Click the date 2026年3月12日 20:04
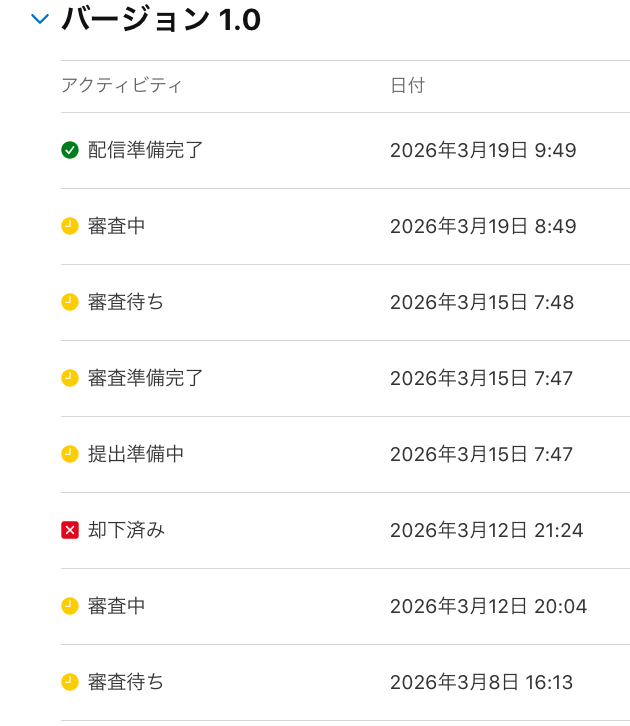The width and height of the screenshot is (630, 726). [x=488, y=606]
